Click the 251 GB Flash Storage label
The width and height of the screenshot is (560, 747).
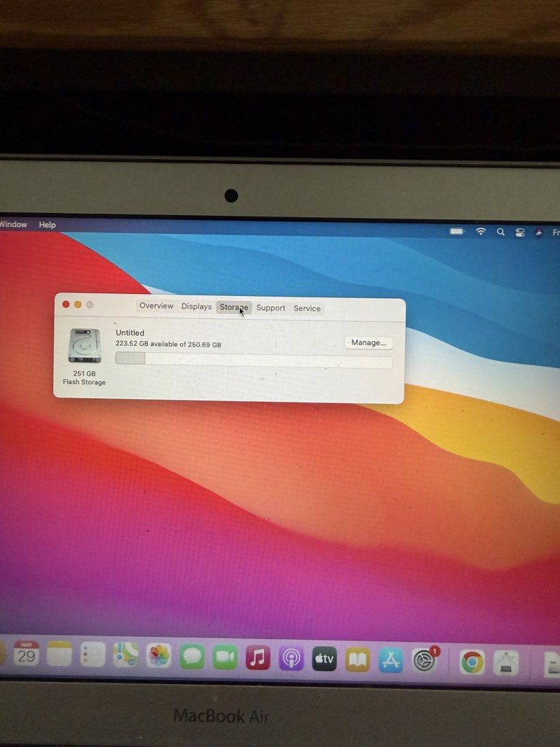(x=84, y=378)
